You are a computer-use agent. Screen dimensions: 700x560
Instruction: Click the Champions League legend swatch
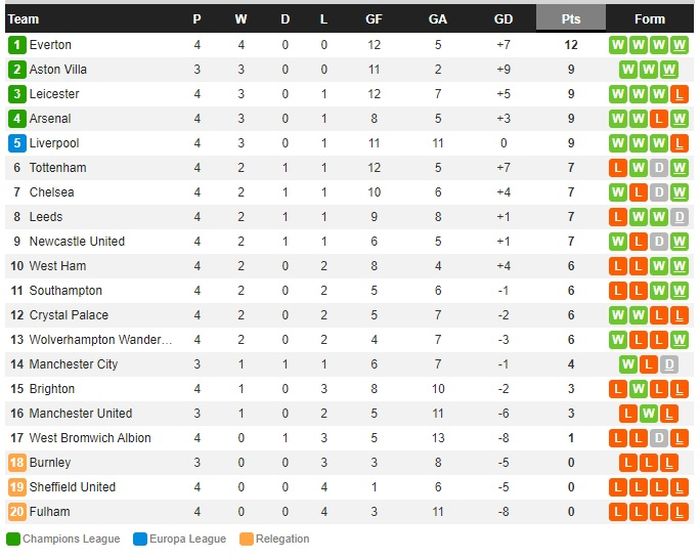[x=13, y=540]
